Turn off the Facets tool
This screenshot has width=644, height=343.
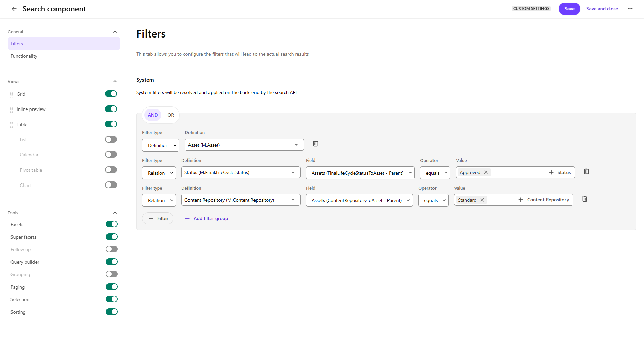[x=112, y=224]
